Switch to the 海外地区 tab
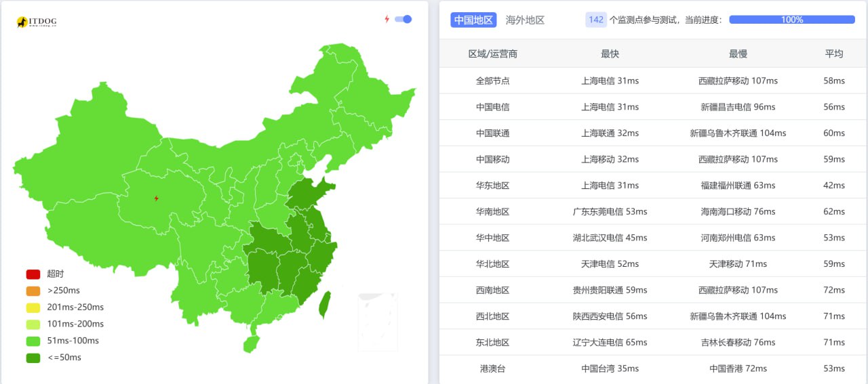The width and height of the screenshot is (868, 384). (525, 20)
